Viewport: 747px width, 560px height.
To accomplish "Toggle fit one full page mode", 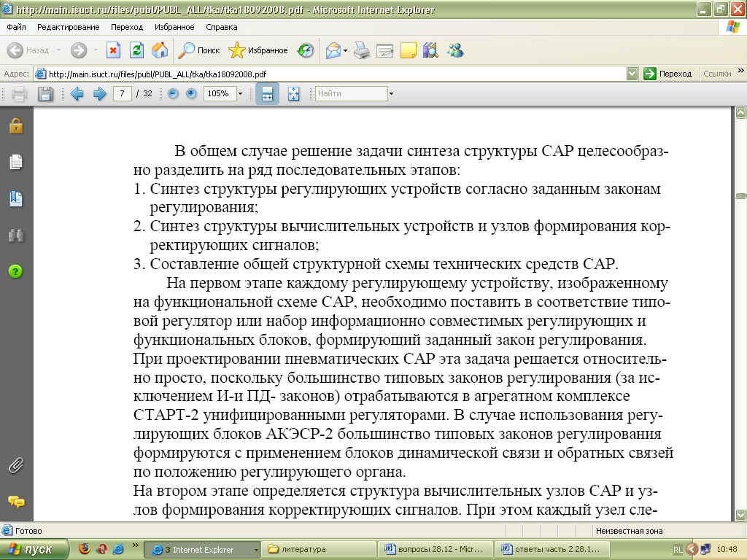I will click(x=294, y=94).
